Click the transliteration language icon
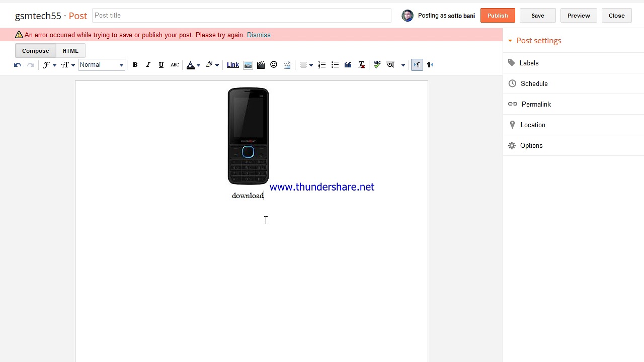Screen dimensions: 644x362 click(390, 65)
